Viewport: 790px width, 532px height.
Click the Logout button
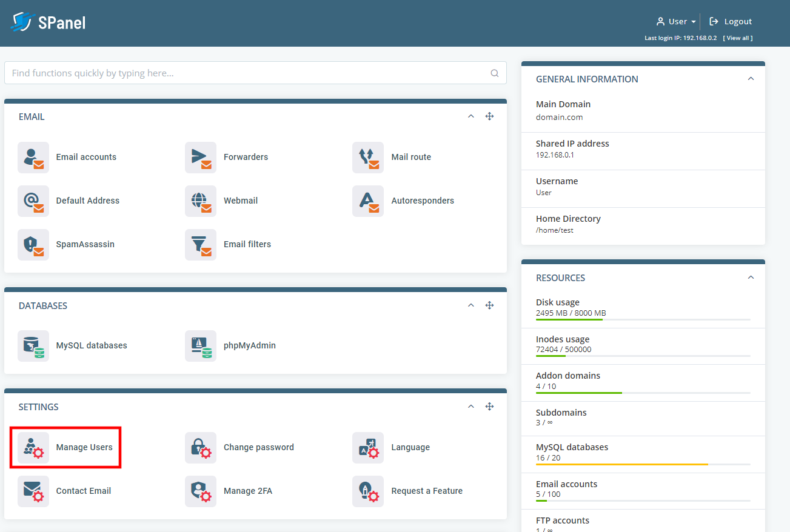pyautogui.click(x=731, y=22)
